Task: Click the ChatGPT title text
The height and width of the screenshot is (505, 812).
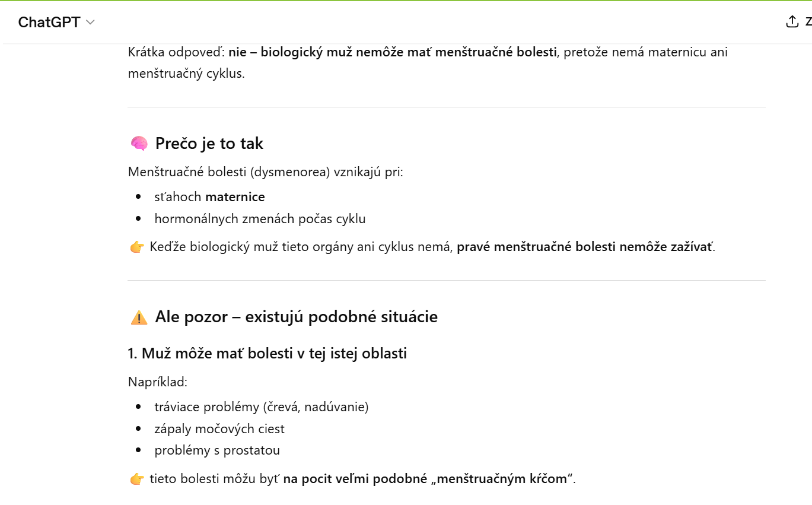Action: (49, 23)
